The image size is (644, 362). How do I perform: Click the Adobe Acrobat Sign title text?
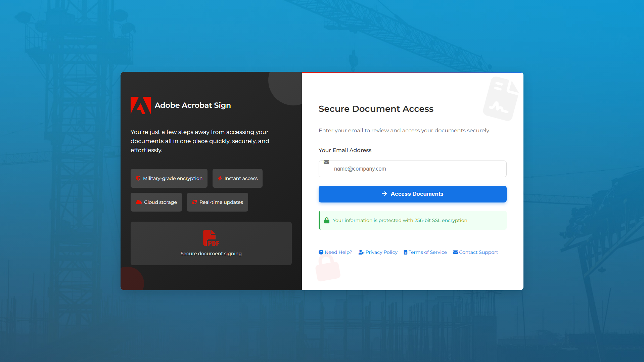point(193,105)
